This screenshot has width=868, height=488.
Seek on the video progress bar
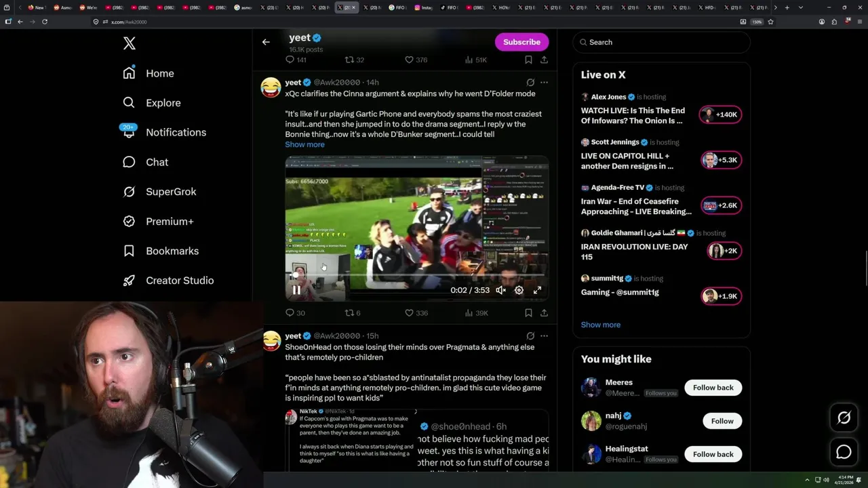pos(416,276)
